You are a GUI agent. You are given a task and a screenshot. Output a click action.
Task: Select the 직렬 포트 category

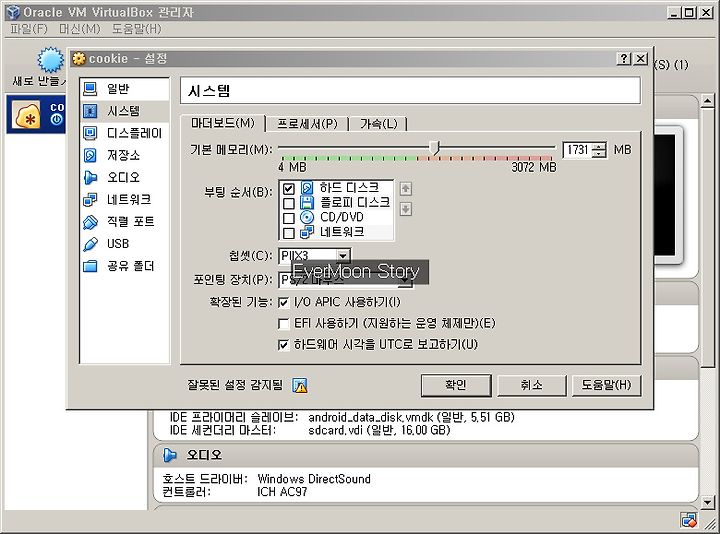(x=124, y=221)
